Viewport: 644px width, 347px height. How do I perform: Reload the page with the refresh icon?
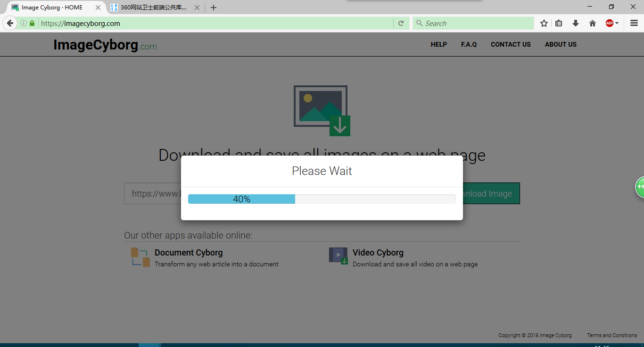pyautogui.click(x=401, y=23)
